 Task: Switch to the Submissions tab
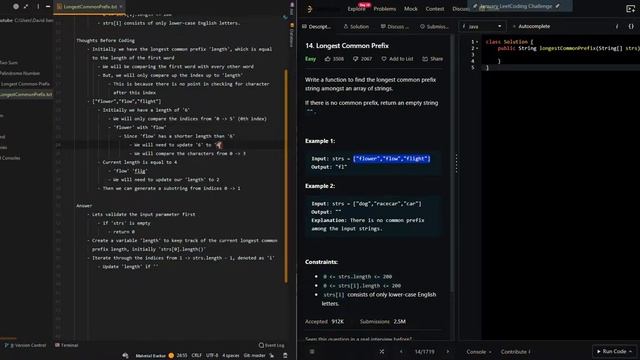tap(434, 27)
